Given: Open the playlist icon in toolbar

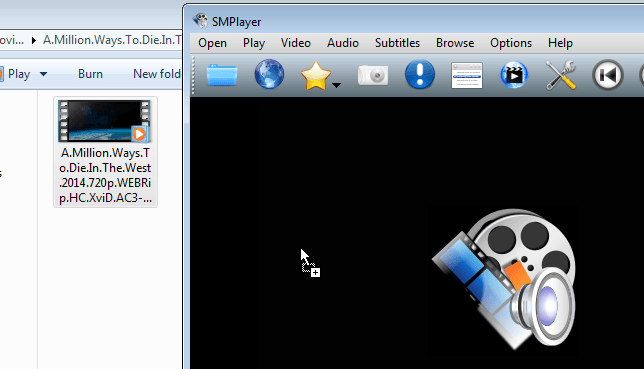Looking at the screenshot, I should coord(467,76).
